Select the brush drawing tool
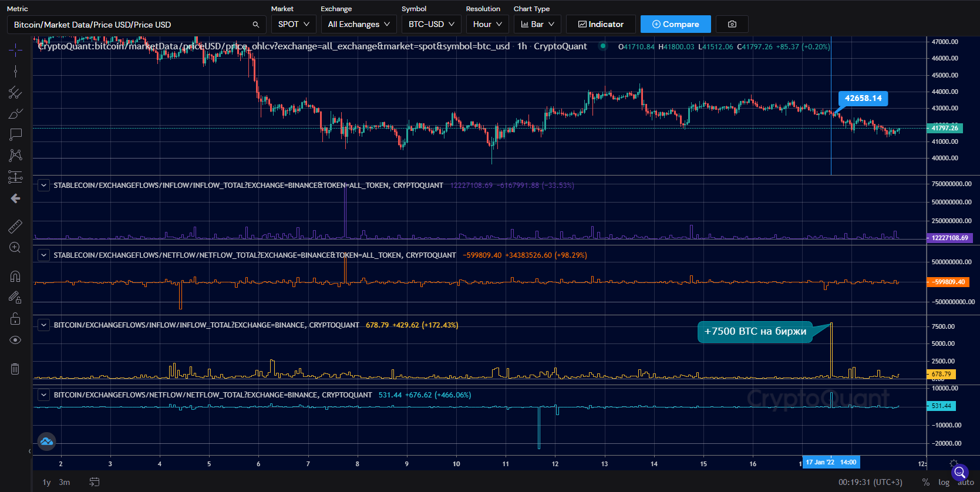The width and height of the screenshot is (980, 492). click(15, 113)
